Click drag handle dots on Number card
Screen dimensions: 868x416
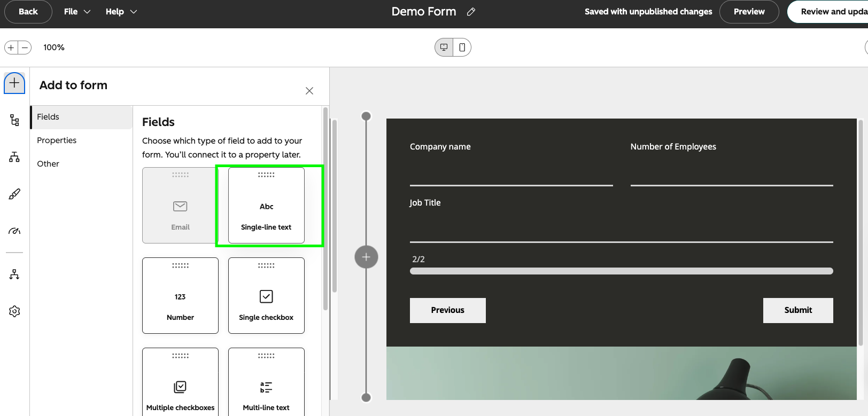180,265
